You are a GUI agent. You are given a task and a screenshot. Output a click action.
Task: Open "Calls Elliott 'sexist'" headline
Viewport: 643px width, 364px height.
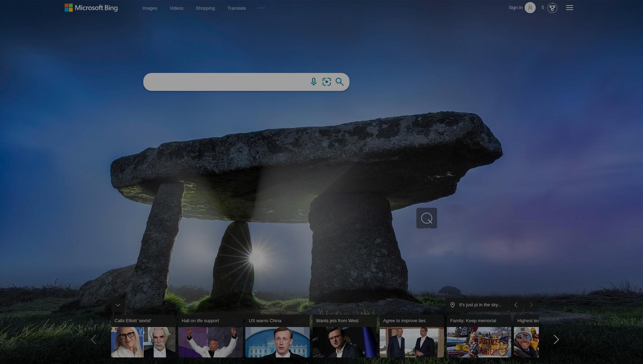(x=133, y=321)
